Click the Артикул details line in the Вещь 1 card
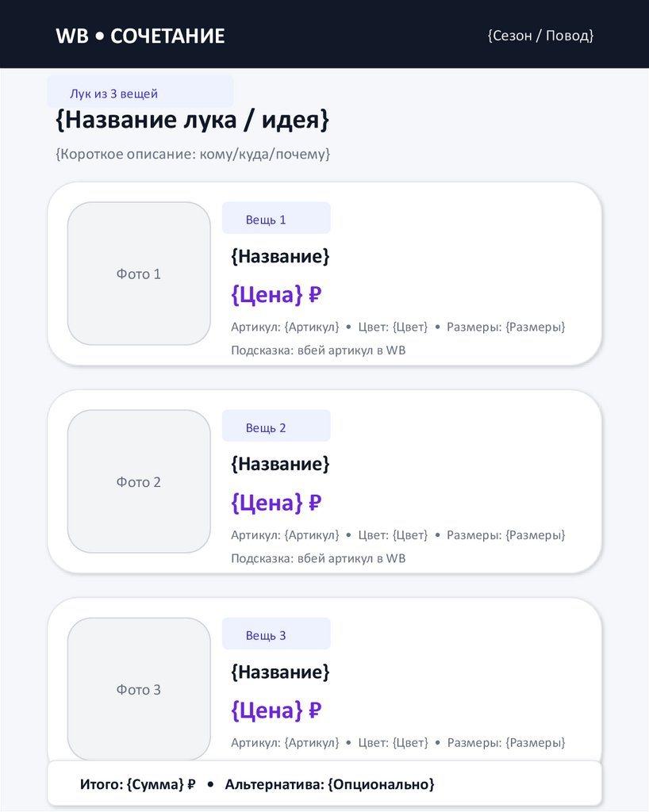Viewport: 649px width, 812px height. point(397,327)
